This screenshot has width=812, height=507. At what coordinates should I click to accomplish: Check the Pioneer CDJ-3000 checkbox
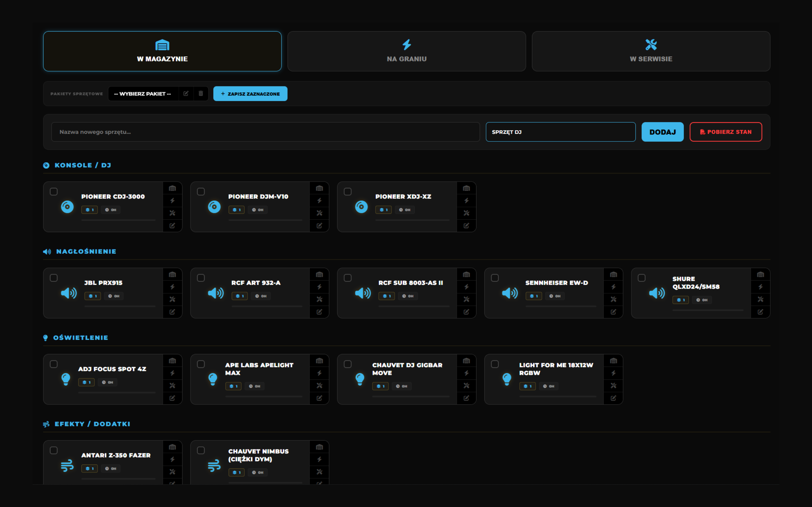pyautogui.click(x=54, y=192)
